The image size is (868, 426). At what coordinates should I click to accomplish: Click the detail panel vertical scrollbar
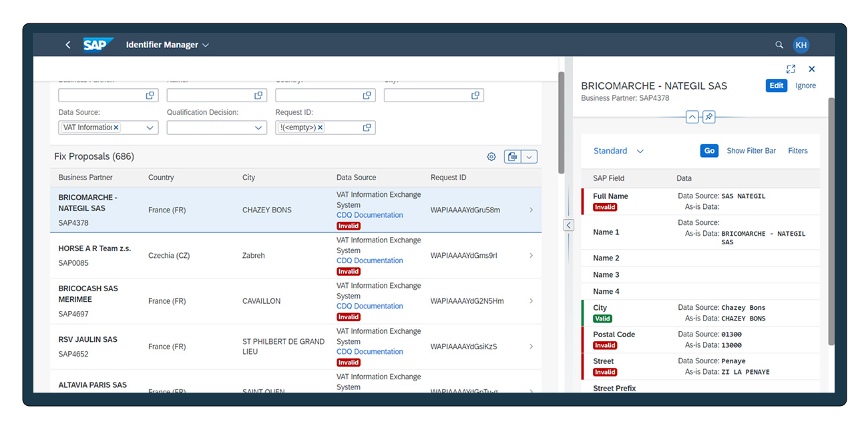pos(831,220)
